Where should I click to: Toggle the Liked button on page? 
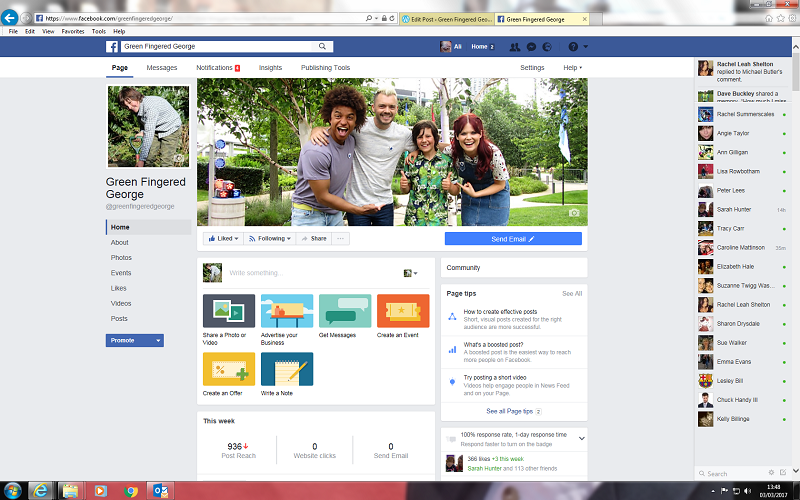[224, 239]
